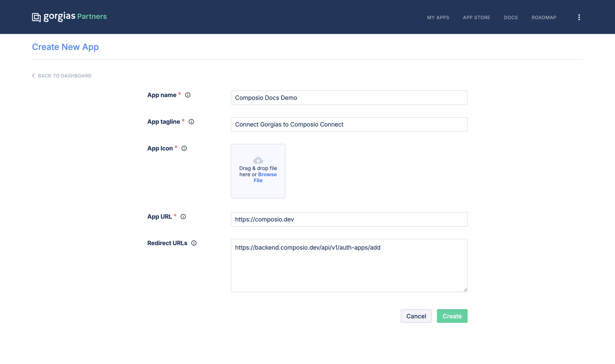Click the App name label text
Image resolution: width=615 pixels, height=364 pixels.
pos(162,95)
